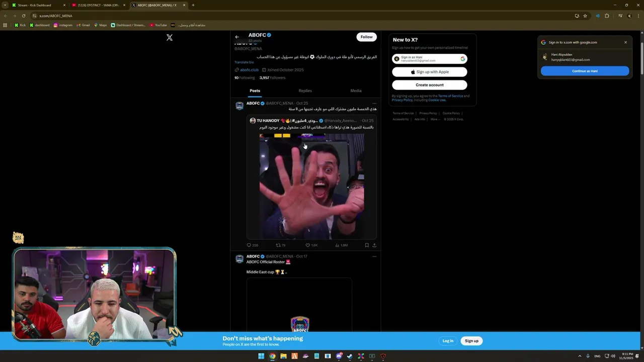The height and width of the screenshot is (362, 644).
Task: Open Ads info footer link
Action: (x=420, y=119)
